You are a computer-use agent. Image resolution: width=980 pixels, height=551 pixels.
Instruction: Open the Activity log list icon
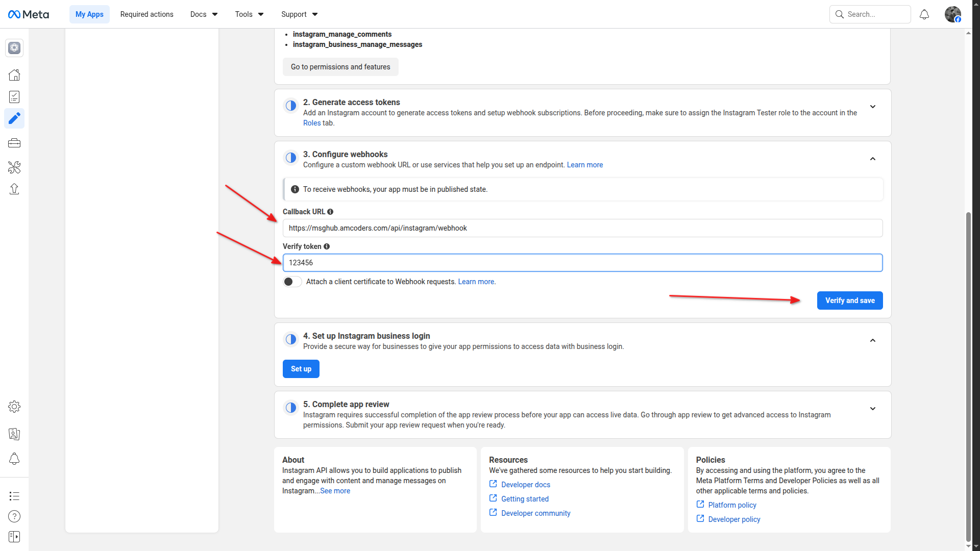tap(14, 496)
